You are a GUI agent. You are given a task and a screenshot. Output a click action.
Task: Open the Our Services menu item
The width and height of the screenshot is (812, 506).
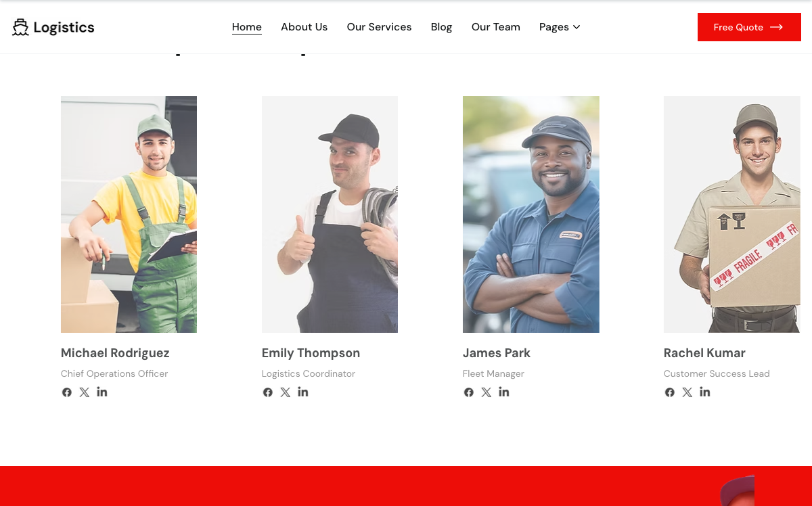pos(379,27)
